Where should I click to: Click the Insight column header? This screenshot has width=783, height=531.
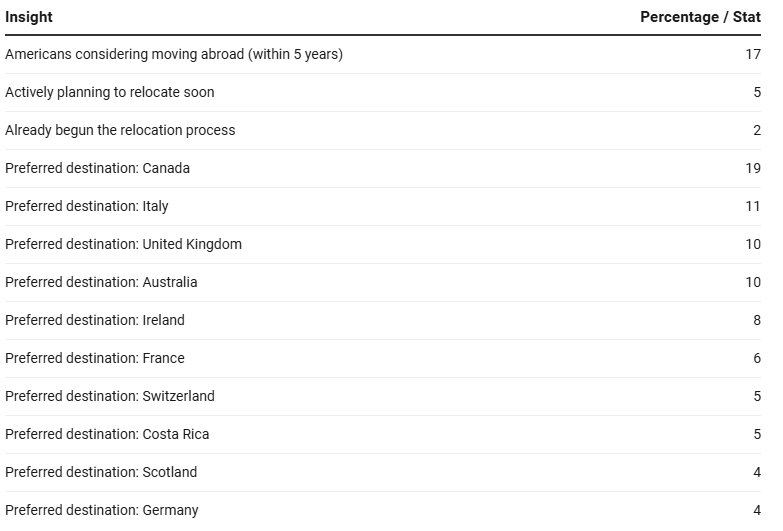click(x=28, y=17)
